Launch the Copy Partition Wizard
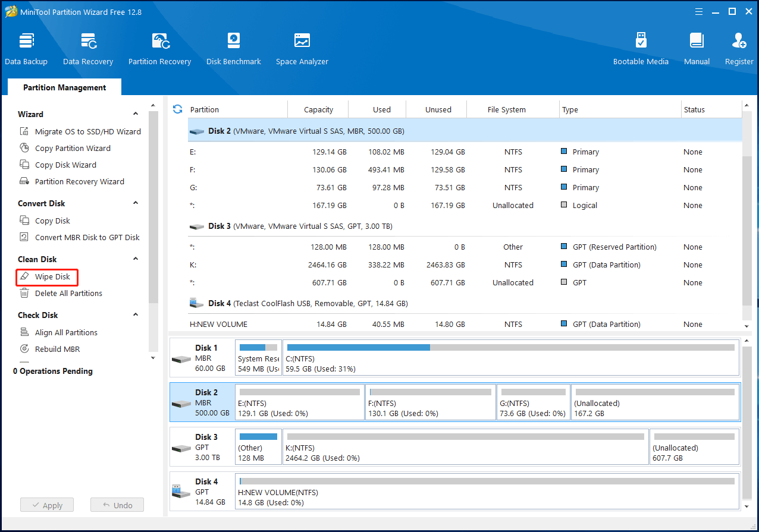This screenshot has height=532, width=759. pyautogui.click(x=65, y=148)
